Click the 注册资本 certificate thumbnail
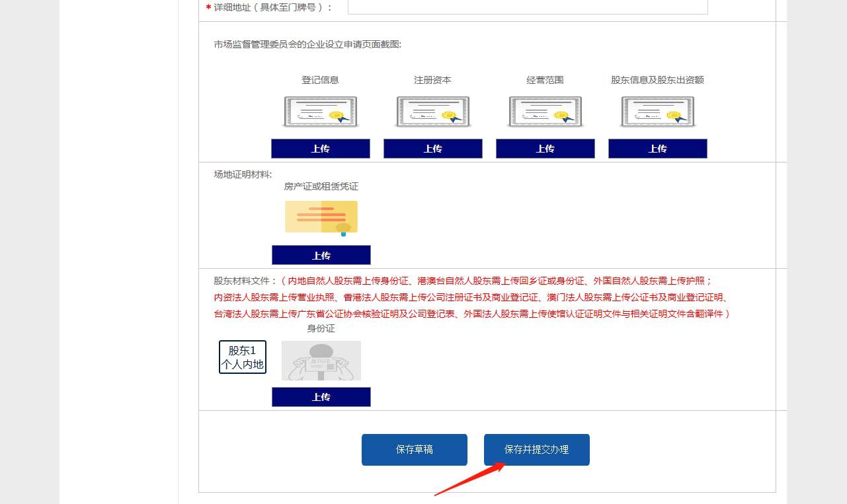This screenshot has width=847, height=504. pyautogui.click(x=433, y=112)
